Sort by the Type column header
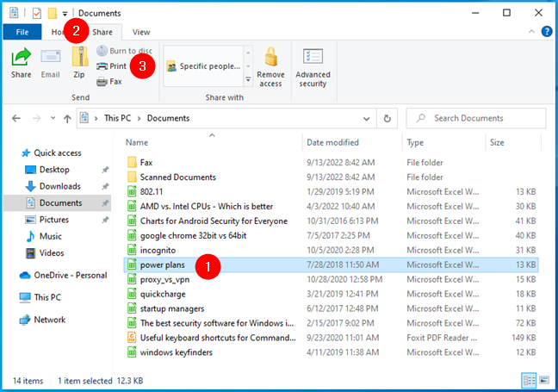This screenshot has height=392, width=558. click(415, 143)
